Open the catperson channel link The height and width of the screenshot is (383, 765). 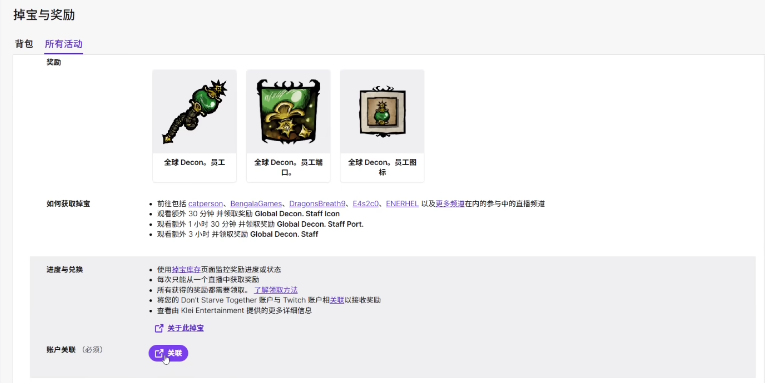click(x=205, y=203)
